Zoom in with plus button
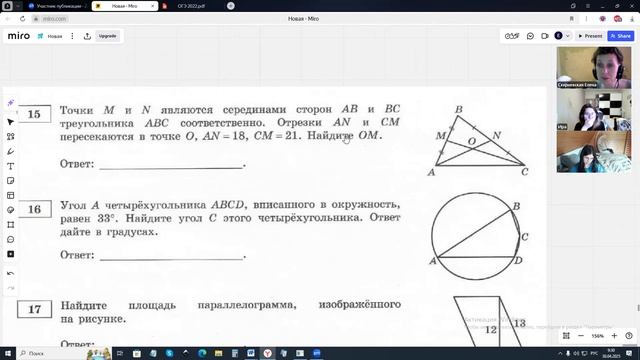The height and width of the screenshot is (360, 640). [614, 336]
